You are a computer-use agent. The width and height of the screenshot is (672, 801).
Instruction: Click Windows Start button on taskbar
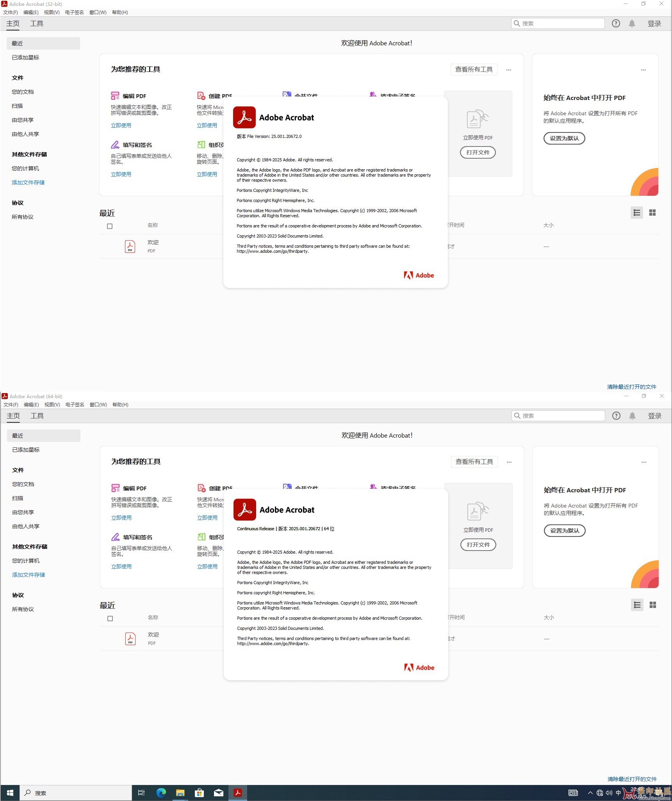pyautogui.click(x=10, y=793)
